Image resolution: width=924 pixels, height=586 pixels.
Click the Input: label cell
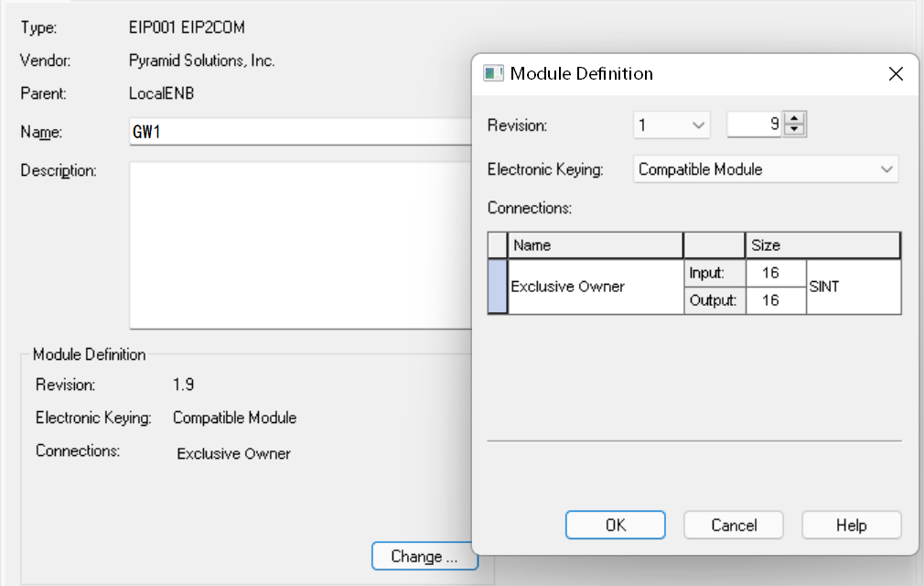coord(714,273)
